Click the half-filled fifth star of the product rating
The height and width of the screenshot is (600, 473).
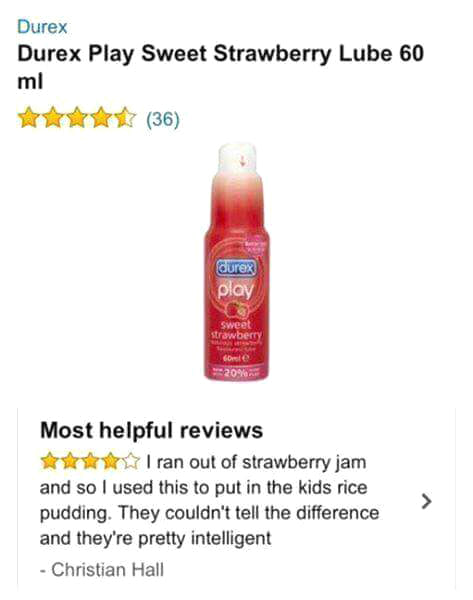coord(126,118)
